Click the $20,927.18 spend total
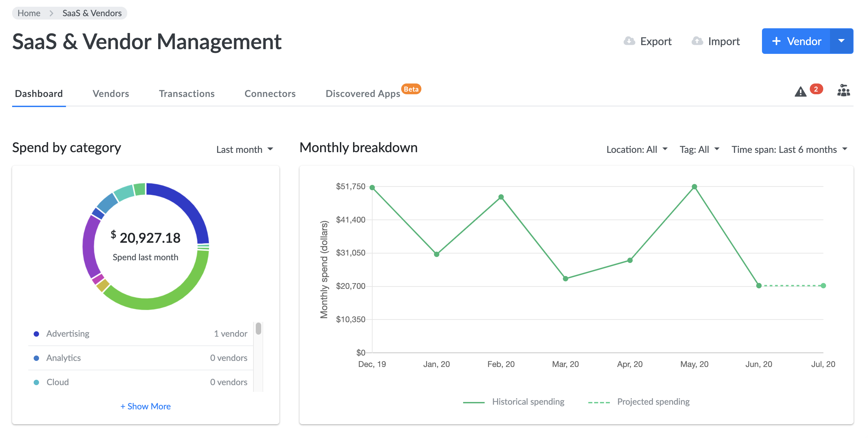This screenshot has width=868, height=438. (146, 237)
